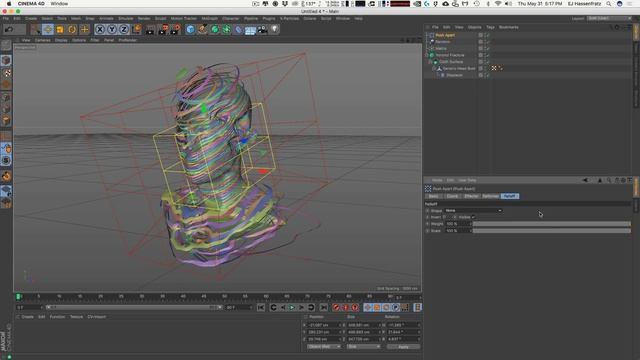640x360 pixels.
Task: Open macOS Spotlight search
Action: tap(609, 4)
